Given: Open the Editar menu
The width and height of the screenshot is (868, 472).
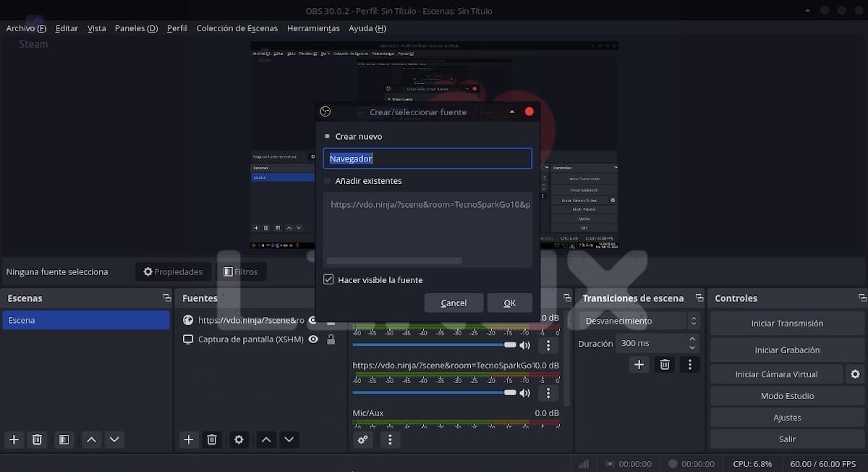Looking at the screenshot, I should (x=67, y=28).
